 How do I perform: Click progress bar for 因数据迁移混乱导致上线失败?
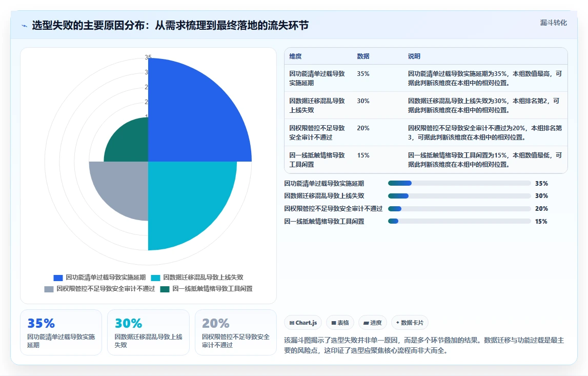click(459, 196)
